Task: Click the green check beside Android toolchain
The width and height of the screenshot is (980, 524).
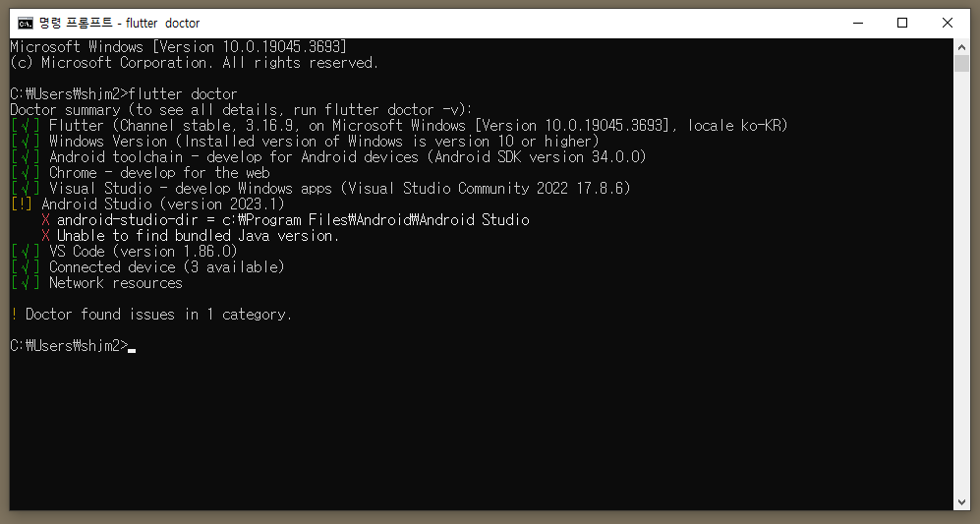Action: tap(26, 156)
